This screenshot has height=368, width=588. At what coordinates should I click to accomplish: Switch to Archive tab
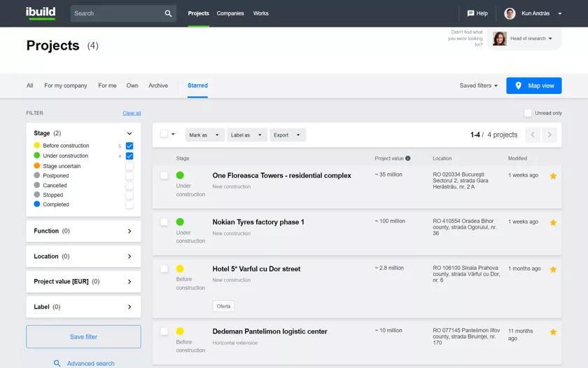(158, 86)
